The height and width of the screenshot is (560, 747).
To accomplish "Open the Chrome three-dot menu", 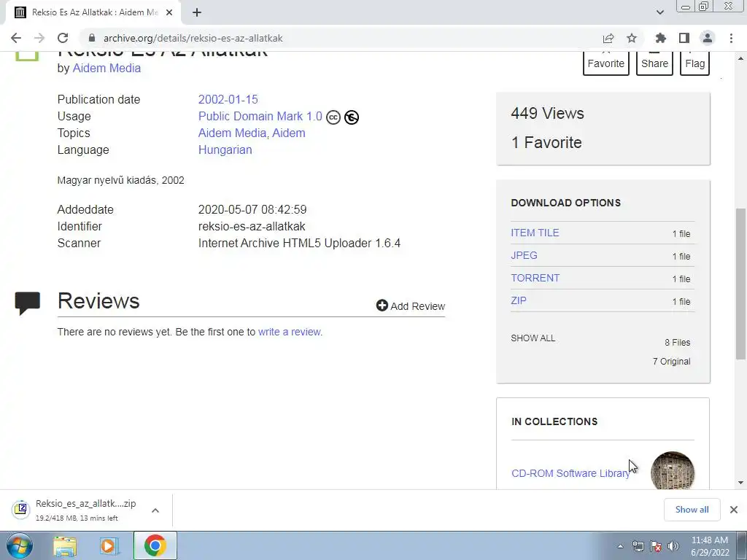I will [731, 38].
